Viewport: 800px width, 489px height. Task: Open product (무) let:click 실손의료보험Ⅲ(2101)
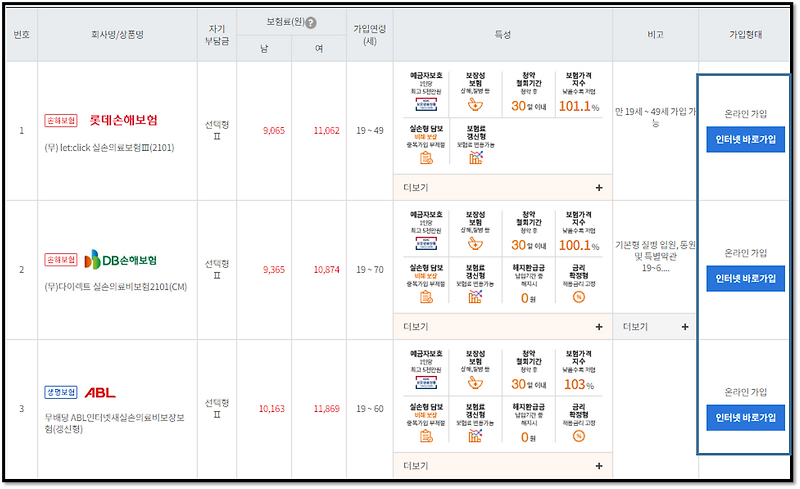click(109, 148)
